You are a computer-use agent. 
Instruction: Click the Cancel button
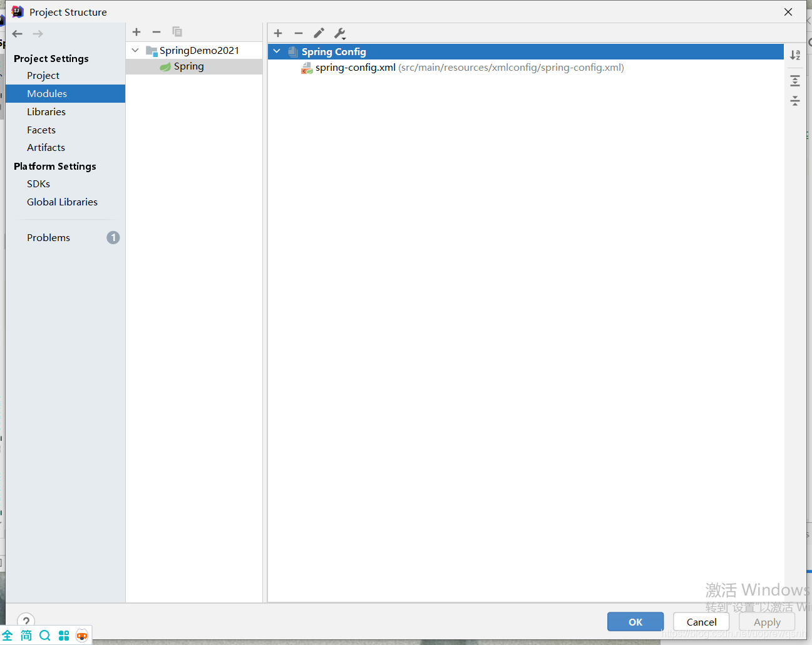701,622
